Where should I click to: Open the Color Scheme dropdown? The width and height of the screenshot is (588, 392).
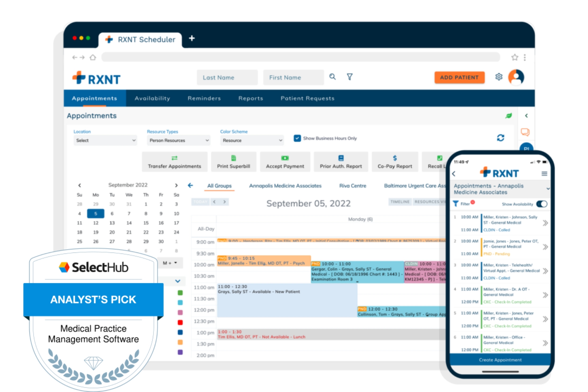252,140
